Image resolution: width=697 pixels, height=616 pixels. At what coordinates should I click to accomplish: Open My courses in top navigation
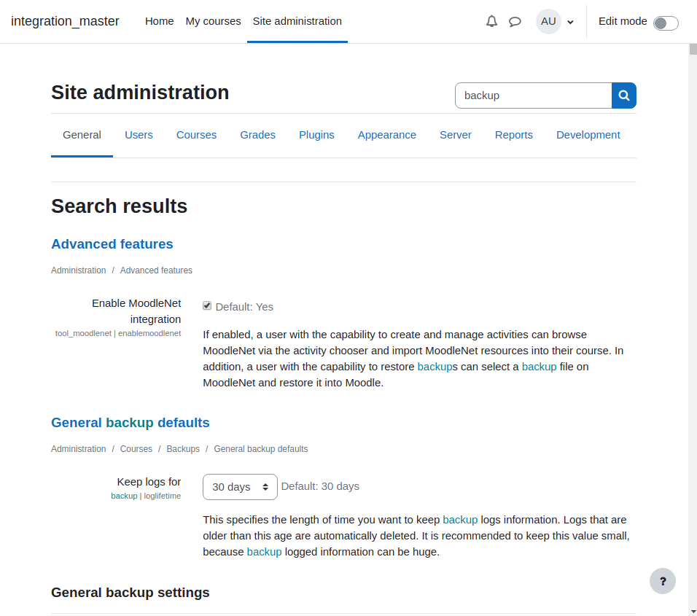(213, 21)
